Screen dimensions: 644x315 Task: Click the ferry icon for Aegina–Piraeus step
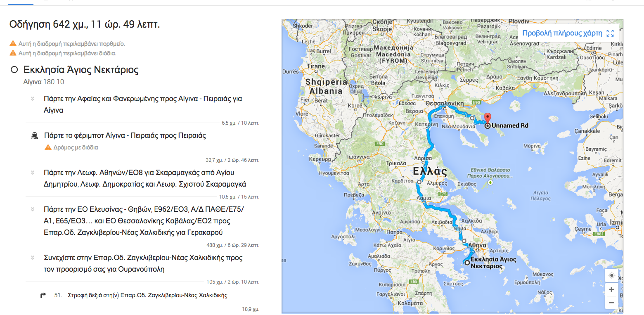tap(35, 135)
